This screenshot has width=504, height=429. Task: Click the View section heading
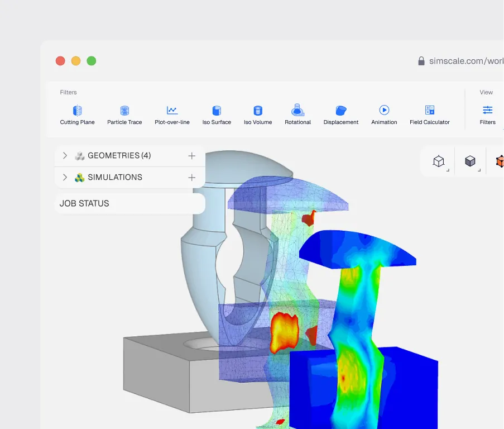click(486, 92)
